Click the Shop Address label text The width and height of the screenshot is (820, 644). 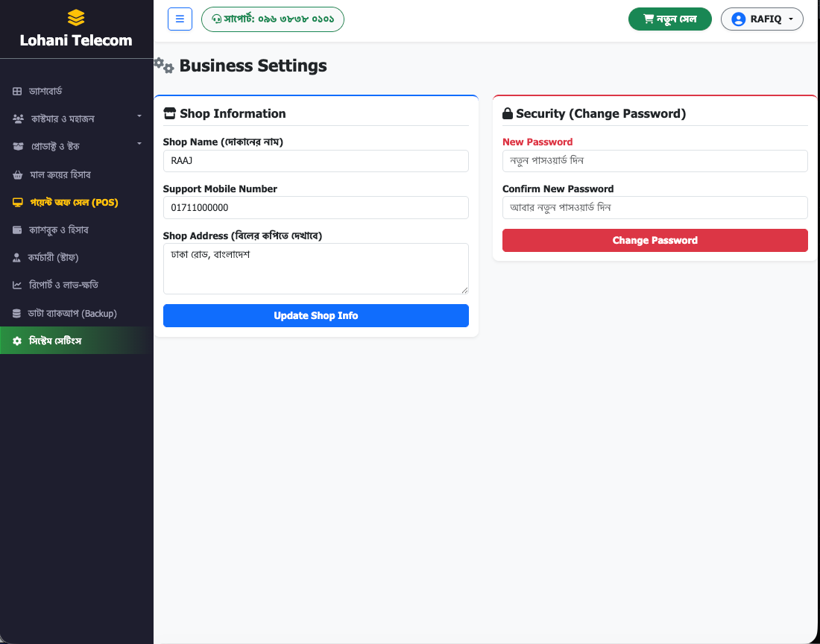[243, 236]
